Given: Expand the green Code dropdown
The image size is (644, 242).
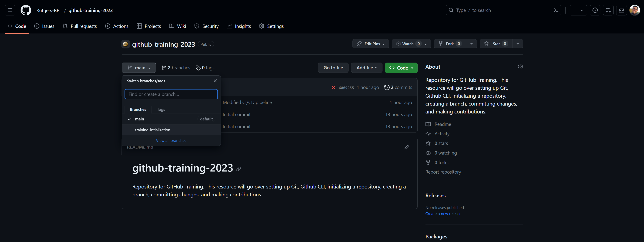Looking at the screenshot, I should (x=401, y=68).
